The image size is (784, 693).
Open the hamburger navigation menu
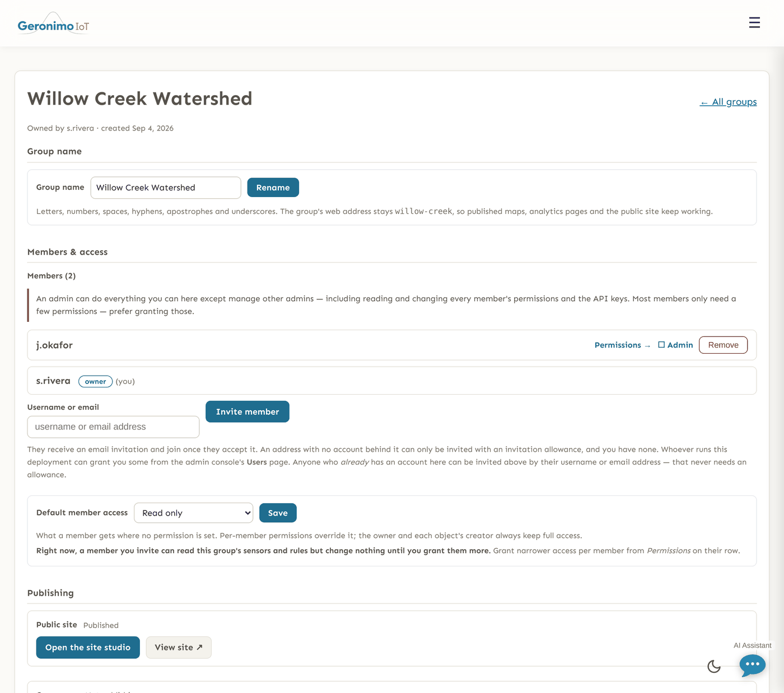tap(754, 22)
